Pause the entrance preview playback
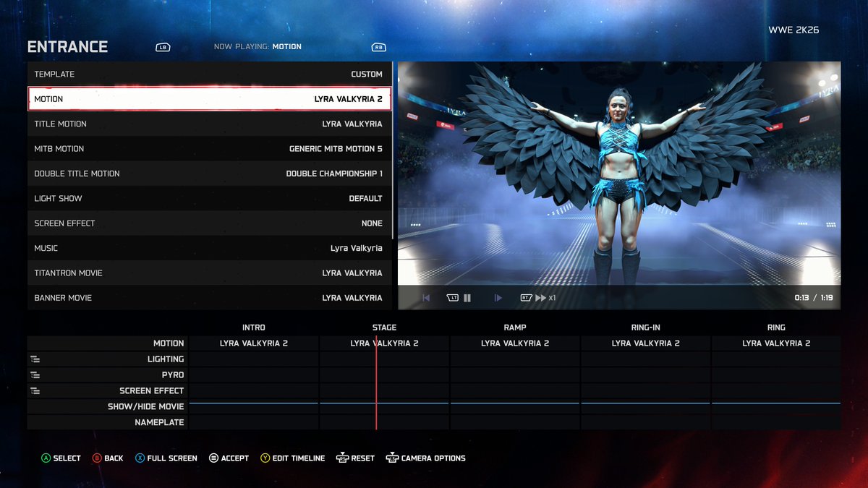Viewport: 868px width, 488px height. (467, 298)
